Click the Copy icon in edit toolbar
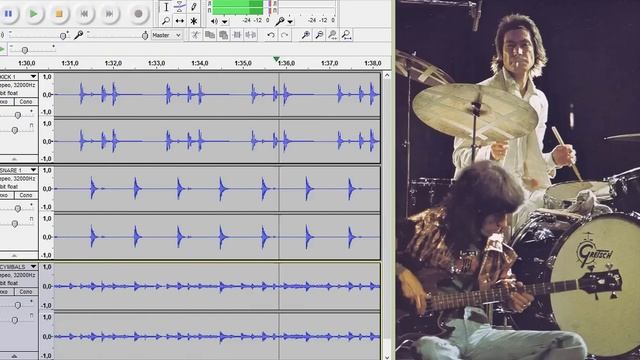The image size is (640, 360). [x=210, y=35]
